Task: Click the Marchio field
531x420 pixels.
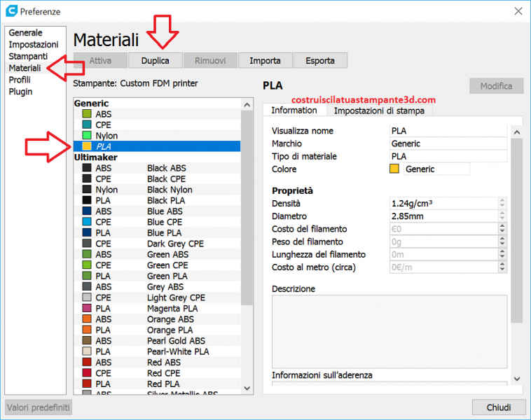Action: click(448, 143)
